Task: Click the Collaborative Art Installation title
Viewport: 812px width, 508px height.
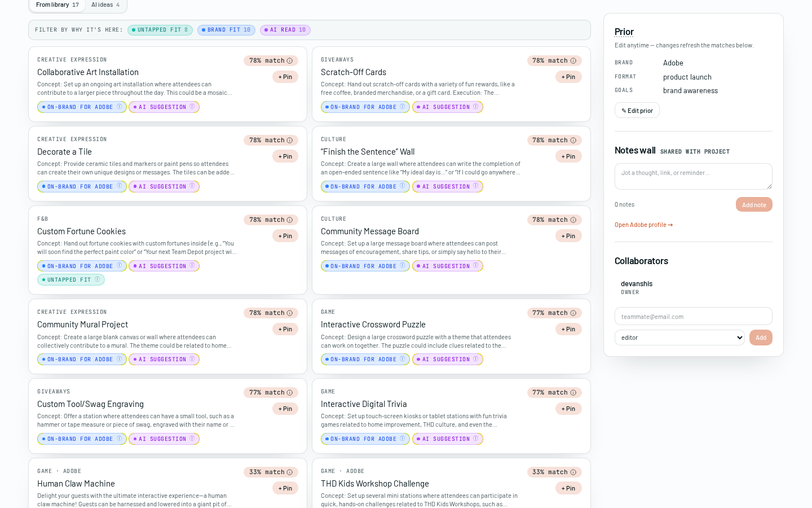Action: tap(88, 72)
